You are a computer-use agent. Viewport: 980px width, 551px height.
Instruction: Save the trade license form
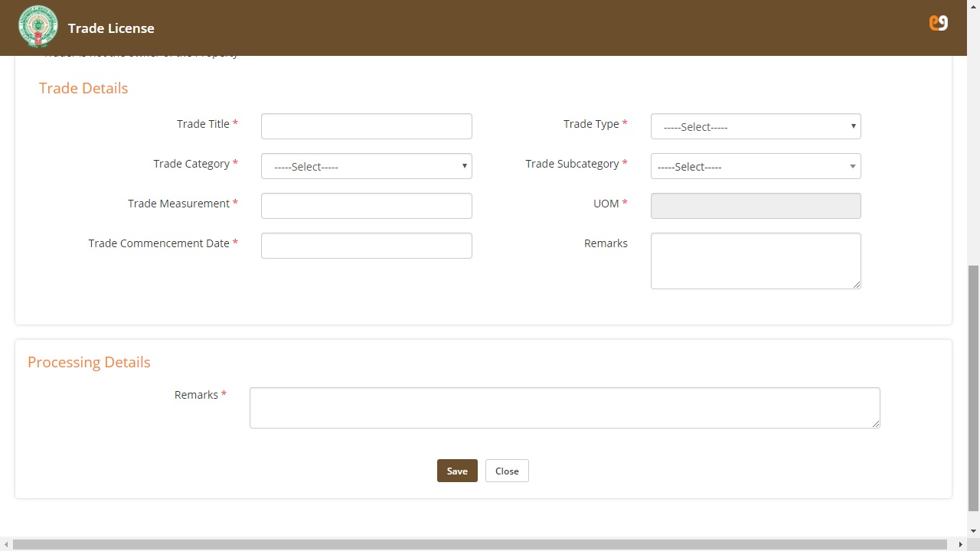457,471
